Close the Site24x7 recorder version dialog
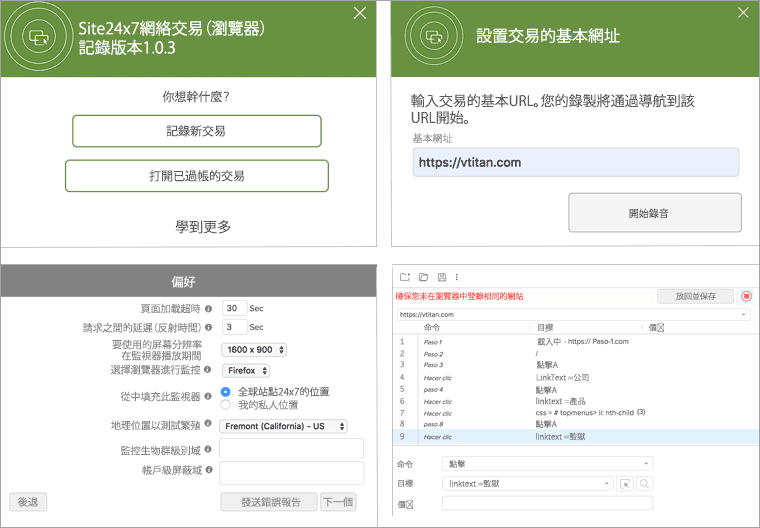This screenshot has height=528, width=760. [x=360, y=13]
